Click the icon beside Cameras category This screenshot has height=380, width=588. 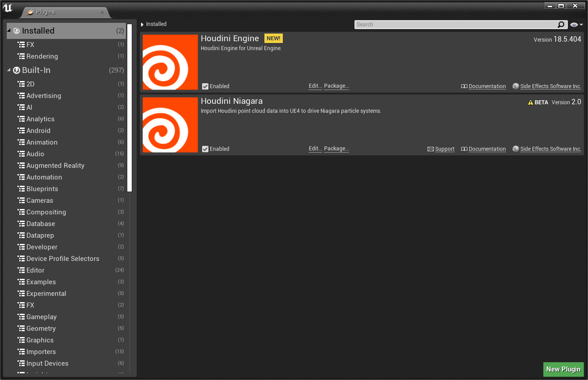pos(21,201)
